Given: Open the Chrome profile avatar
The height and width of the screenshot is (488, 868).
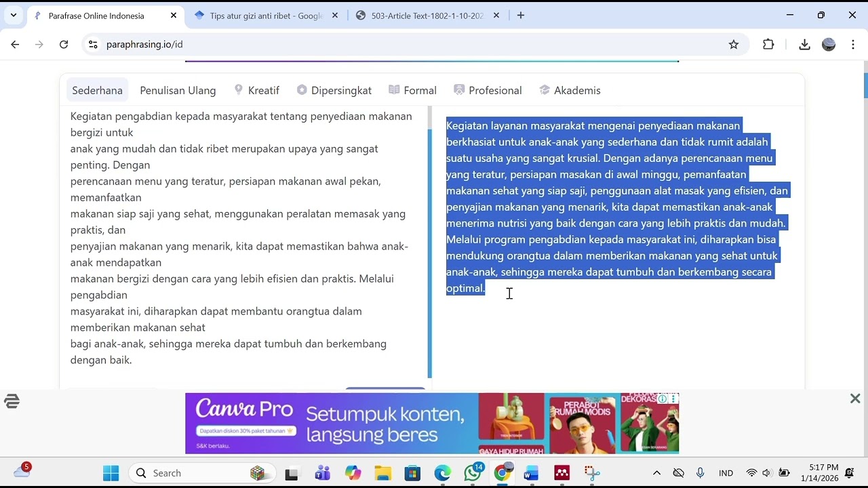Looking at the screenshot, I should point(829,44).
